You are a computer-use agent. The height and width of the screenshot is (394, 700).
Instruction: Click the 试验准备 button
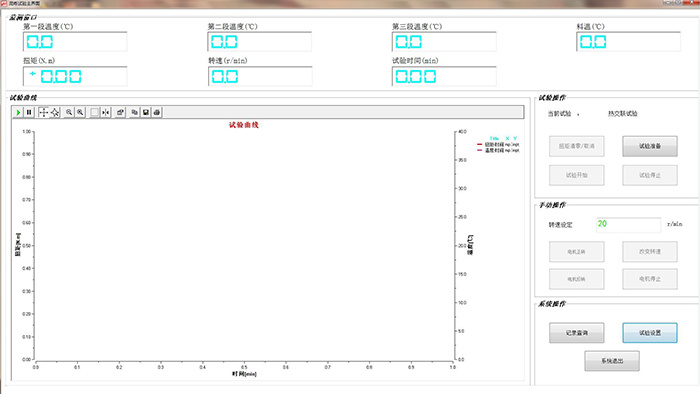click(650, 146)
